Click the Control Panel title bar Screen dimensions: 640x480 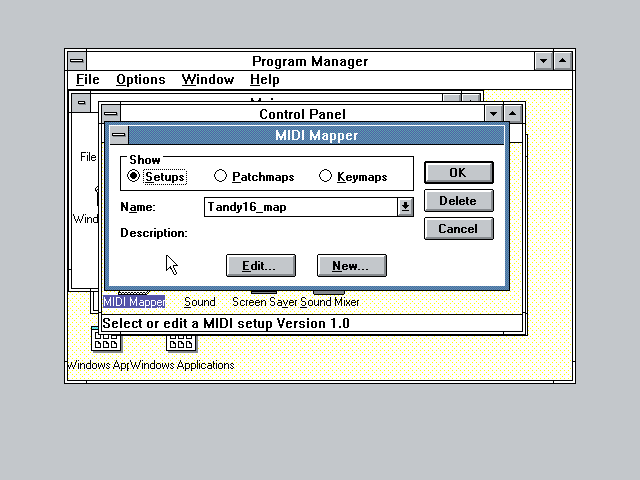[x=302, y=114]
